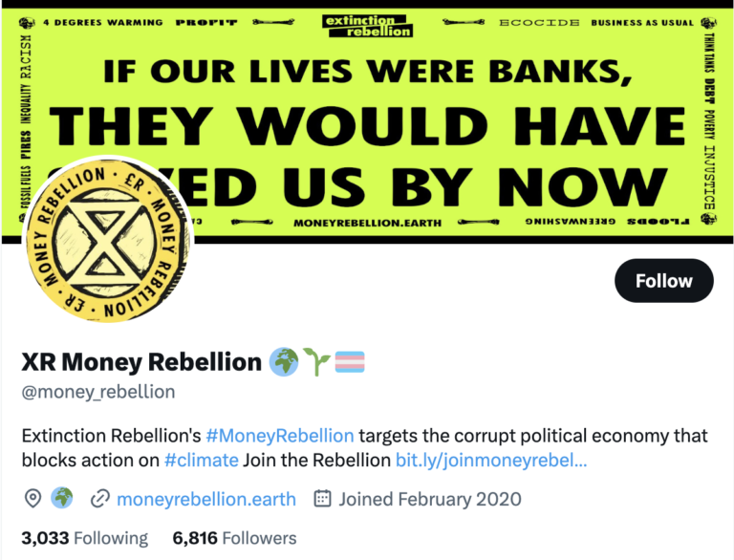734x560 pixels.
Task: Click the globe emoji in the location field
Action: tap(62, 499)
